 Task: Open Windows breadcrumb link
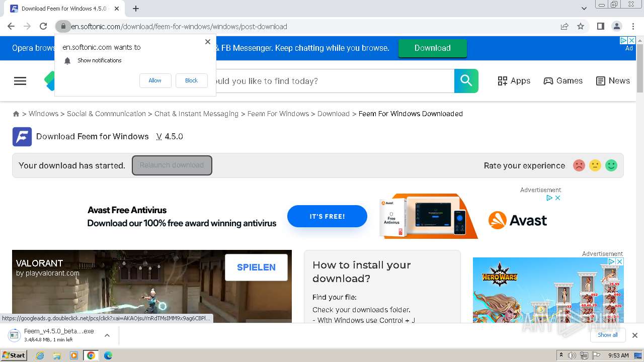(43, 114)
